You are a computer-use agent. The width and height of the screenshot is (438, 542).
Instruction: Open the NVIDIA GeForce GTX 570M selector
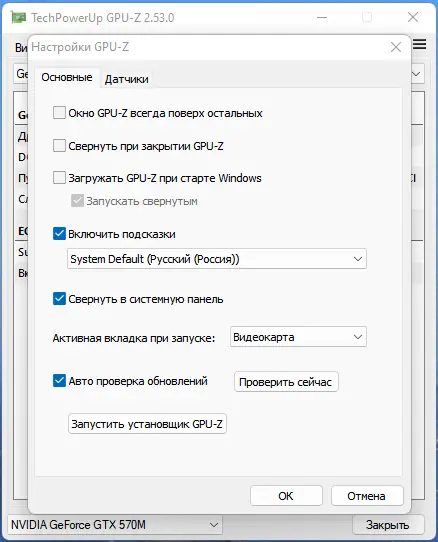[115, 525]
